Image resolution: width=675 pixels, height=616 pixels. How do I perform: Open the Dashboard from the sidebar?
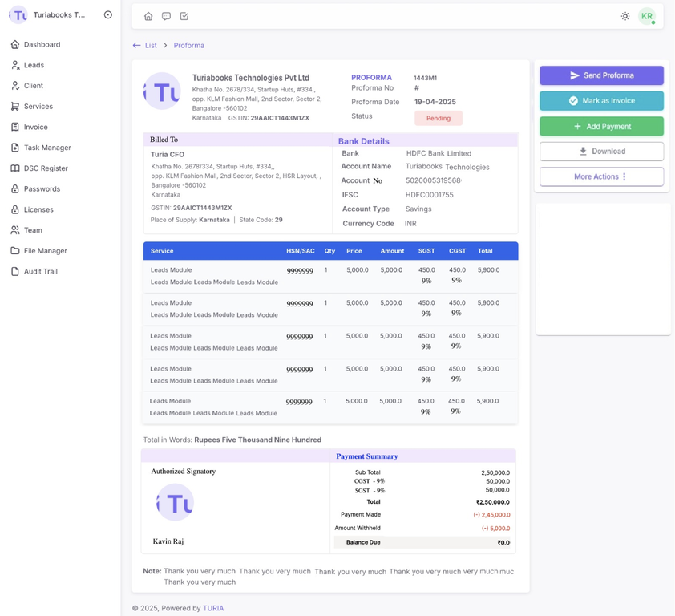[x=43, y=44]
